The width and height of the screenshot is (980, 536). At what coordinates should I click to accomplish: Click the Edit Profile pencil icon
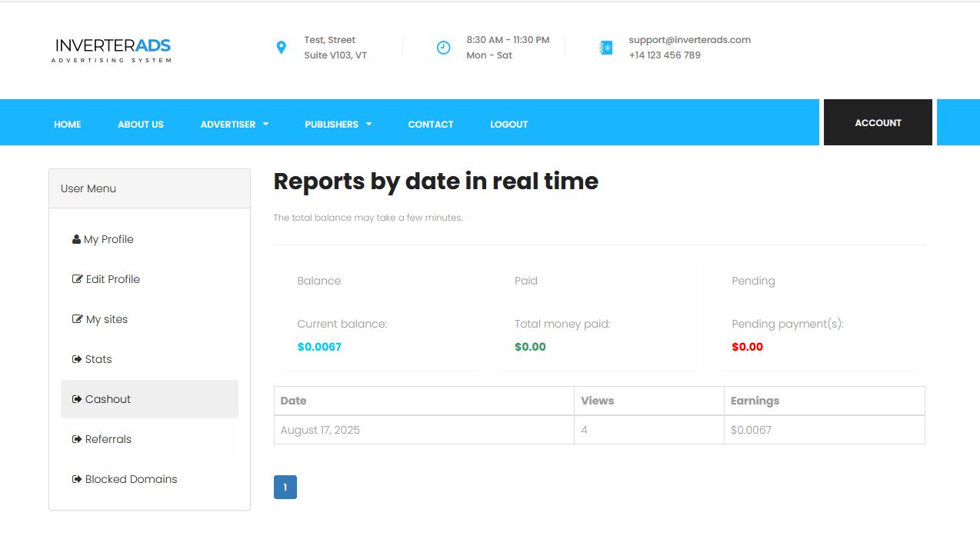pyautogui.click(x=77, y=279)
